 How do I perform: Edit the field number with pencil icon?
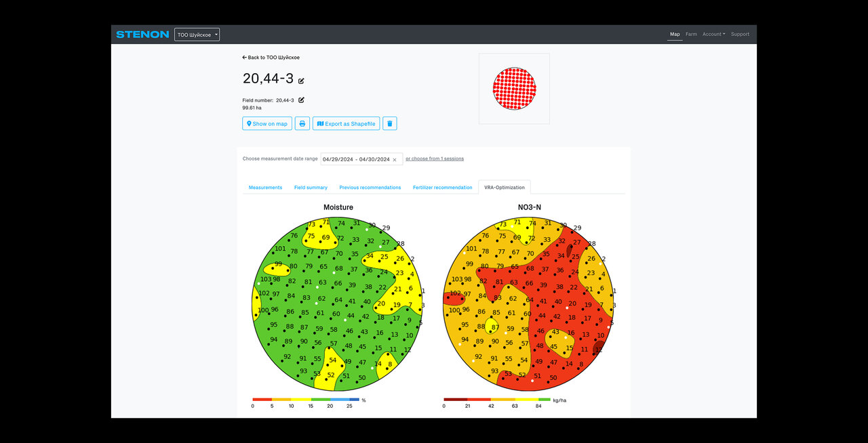pyautogui.click(x=301, y=100)
